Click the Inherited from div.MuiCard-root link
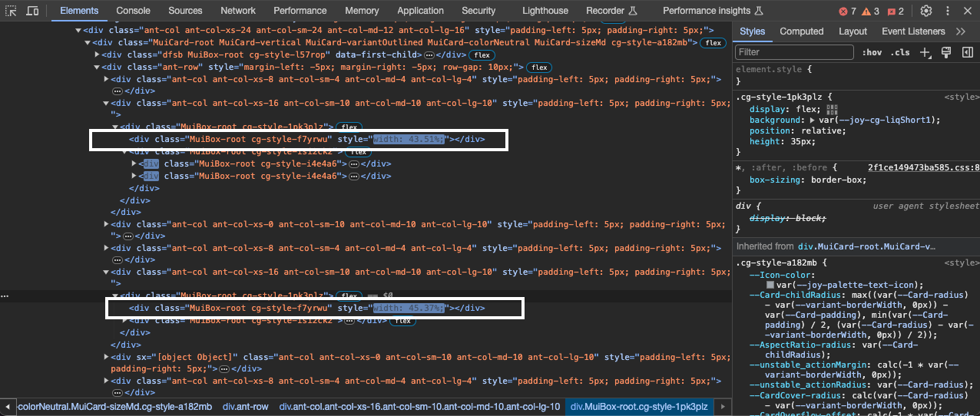The height and width of the screenshot is (416, 980). 867,246
